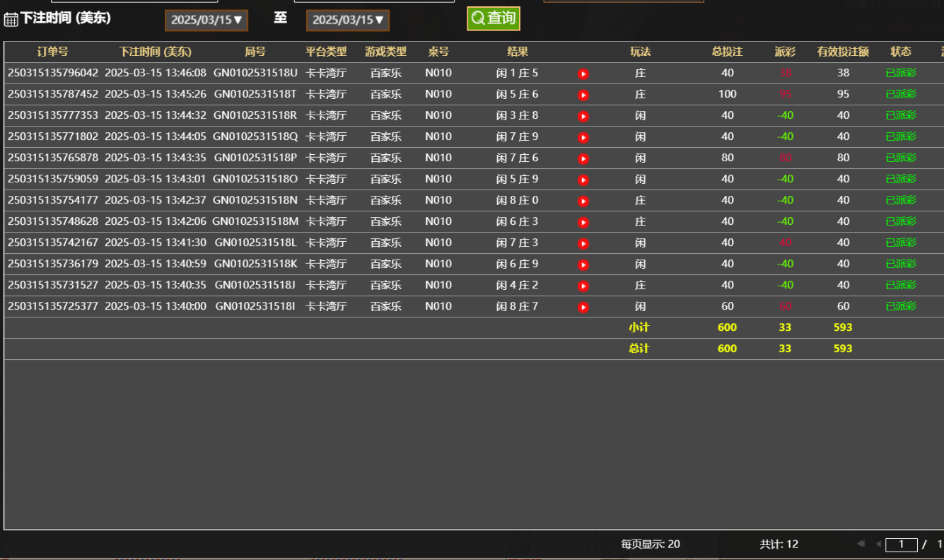The height and width of the screenshot is (560, 944).
Task: Click the calendar icon beside 下注时间
Action: pos(11,19)
